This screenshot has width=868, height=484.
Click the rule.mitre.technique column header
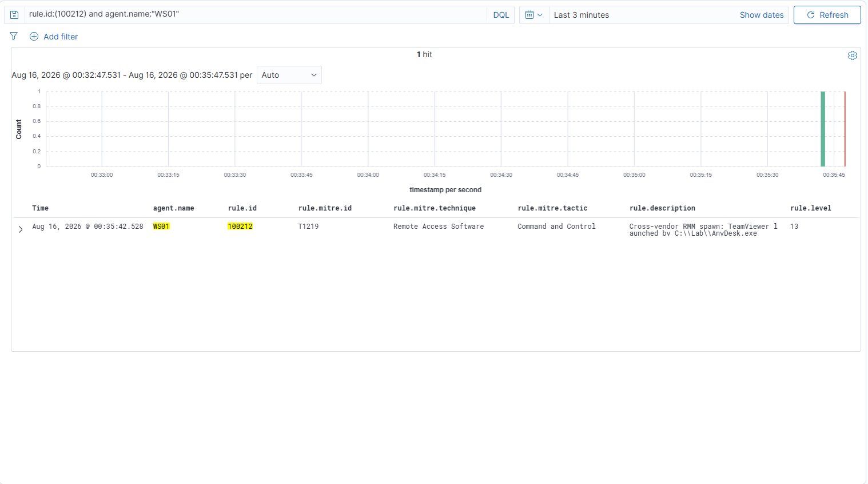pyautogui.click(x=434, y=208)
